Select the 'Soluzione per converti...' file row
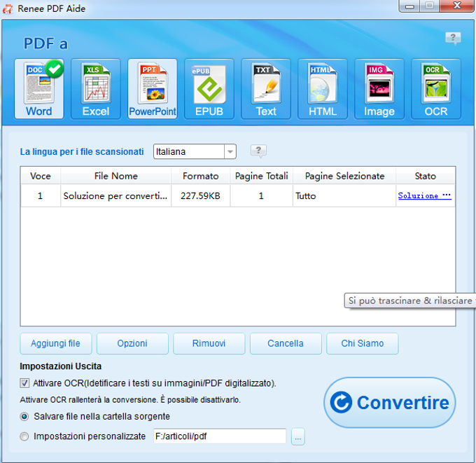The width and height of the screenshot is (476, 463). pos(238,195)
